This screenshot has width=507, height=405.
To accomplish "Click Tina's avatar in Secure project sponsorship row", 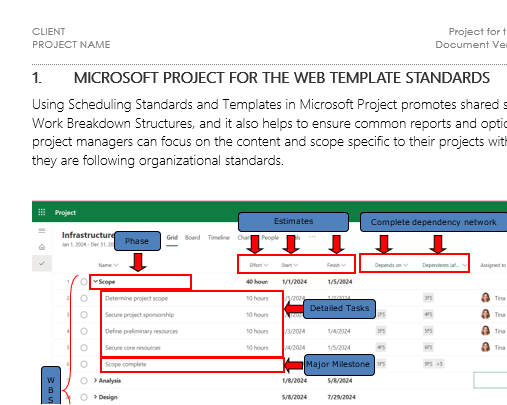I will [486, 314].
